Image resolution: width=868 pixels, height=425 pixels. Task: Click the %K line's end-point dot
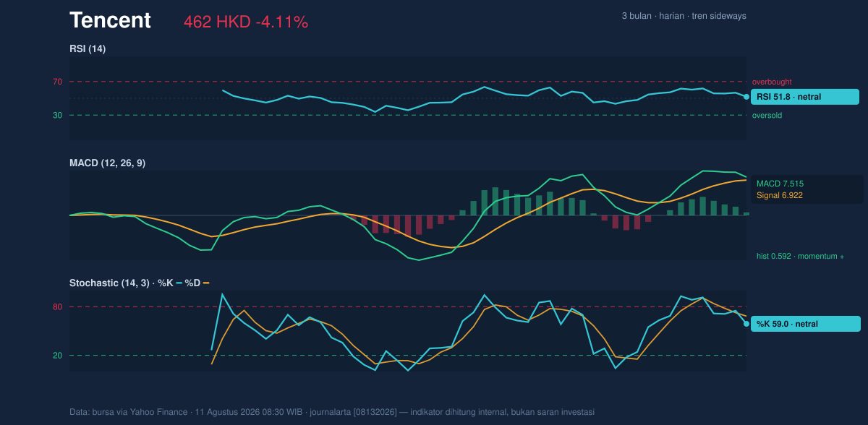click(x=746, y=324)
